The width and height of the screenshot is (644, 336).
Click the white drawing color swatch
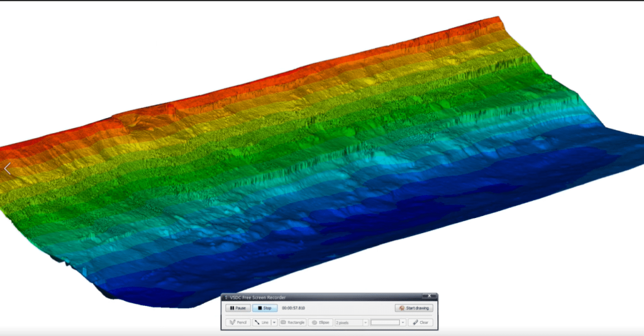[x=386, y=322]
